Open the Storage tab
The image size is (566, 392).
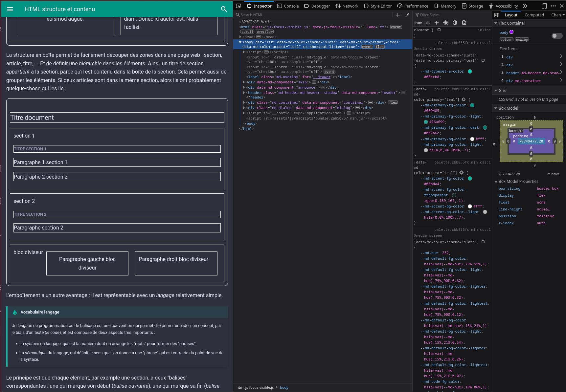coord(472,6)
